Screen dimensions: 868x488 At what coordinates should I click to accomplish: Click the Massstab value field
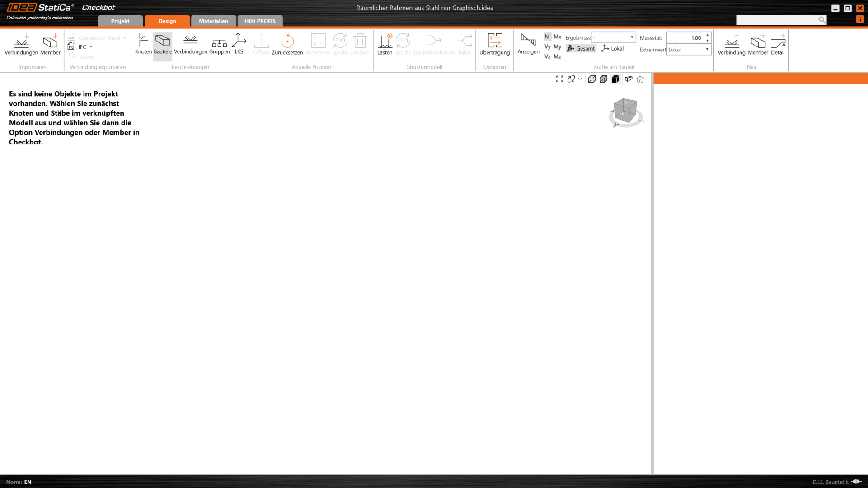tap(685, 38)
